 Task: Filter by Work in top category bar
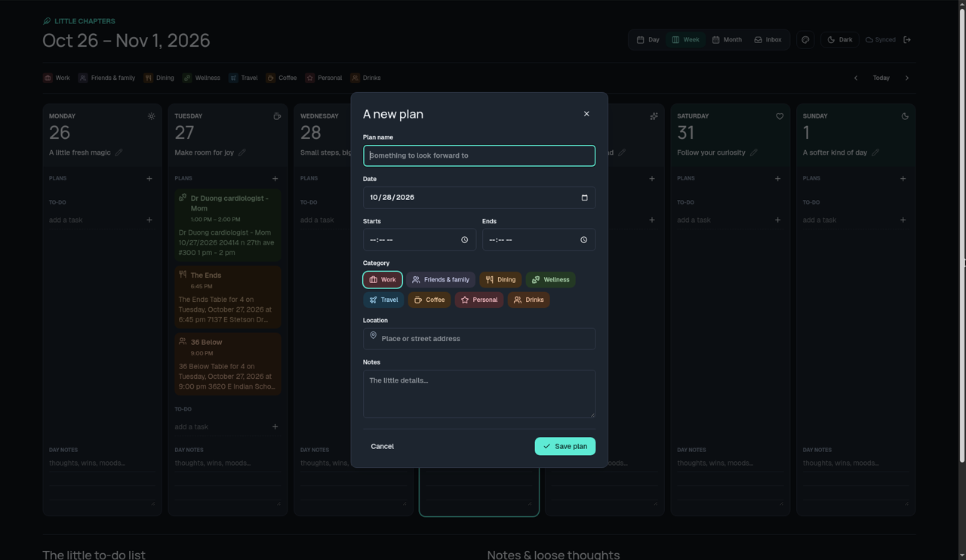point(57,78)
